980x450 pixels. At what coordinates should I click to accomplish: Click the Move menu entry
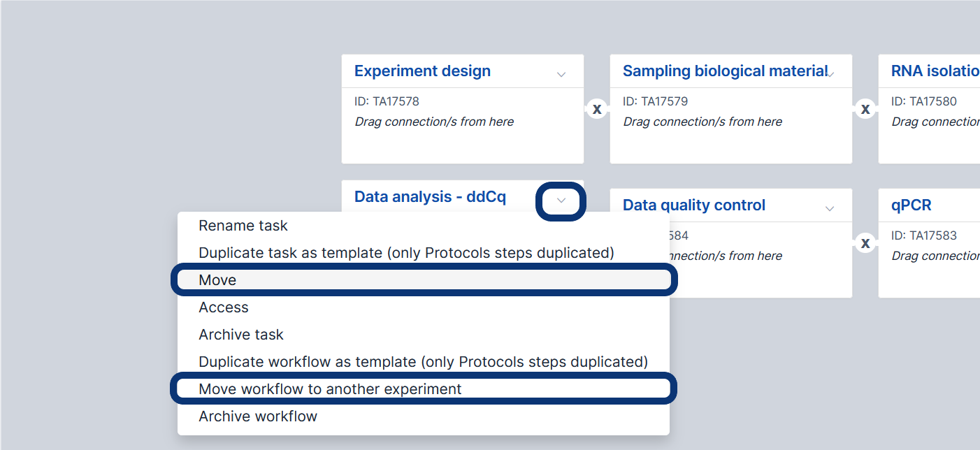(x=217, y=280)
